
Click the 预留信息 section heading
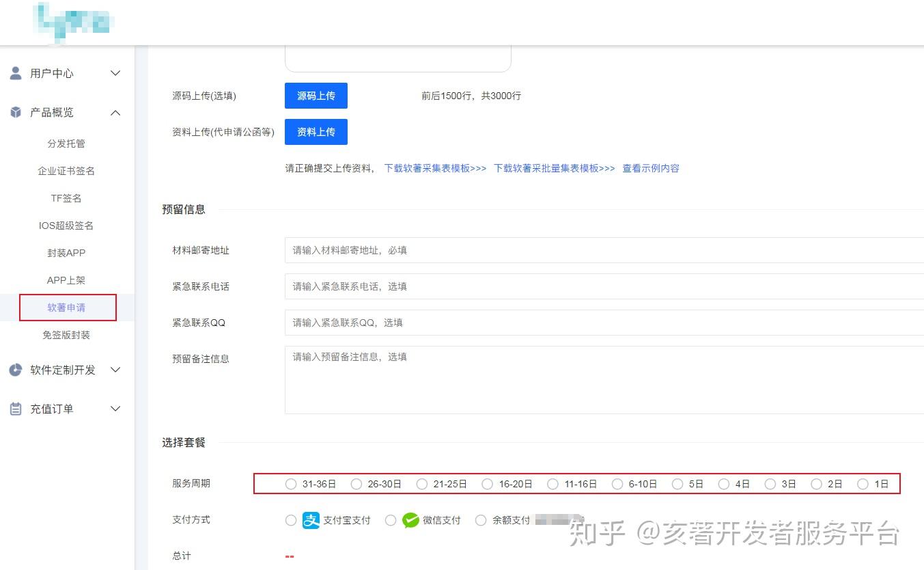coord(184,209)
